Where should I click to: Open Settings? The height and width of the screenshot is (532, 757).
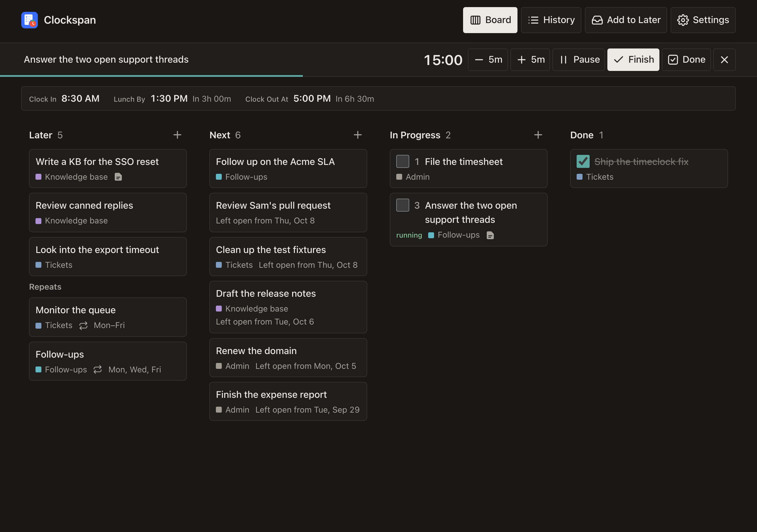[x=703, y=20]
